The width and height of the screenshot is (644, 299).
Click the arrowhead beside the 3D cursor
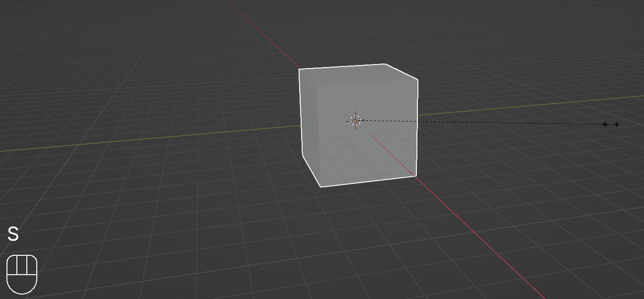363,120
